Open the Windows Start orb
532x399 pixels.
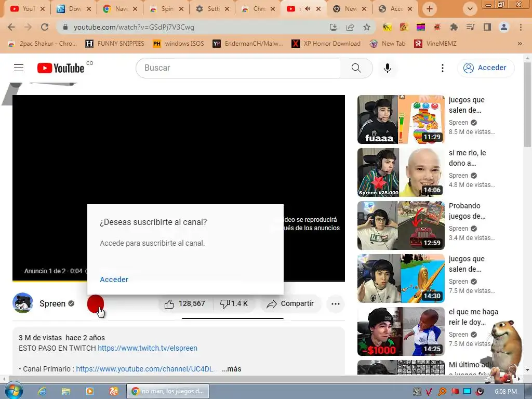point(13,391)
